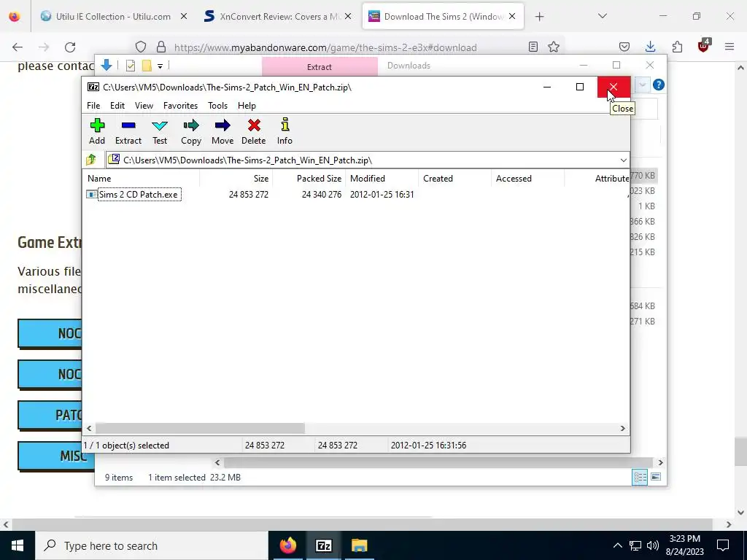List all Firefox tabs dropdown
Viewport: 747px width, 560px height.
[x=602, y=17]
